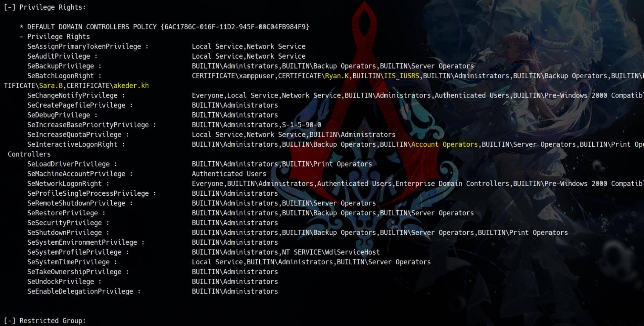Click the Default Domain Controllers Policy GUID

235,27
